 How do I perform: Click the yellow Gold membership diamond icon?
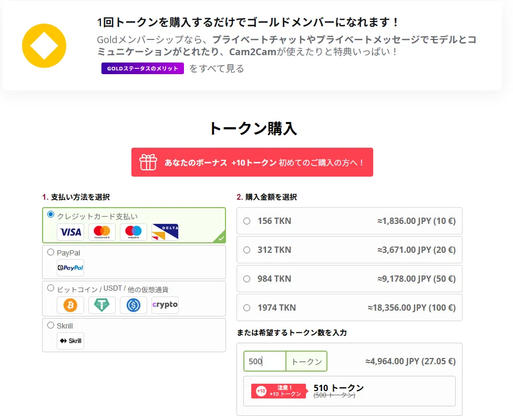44,46
